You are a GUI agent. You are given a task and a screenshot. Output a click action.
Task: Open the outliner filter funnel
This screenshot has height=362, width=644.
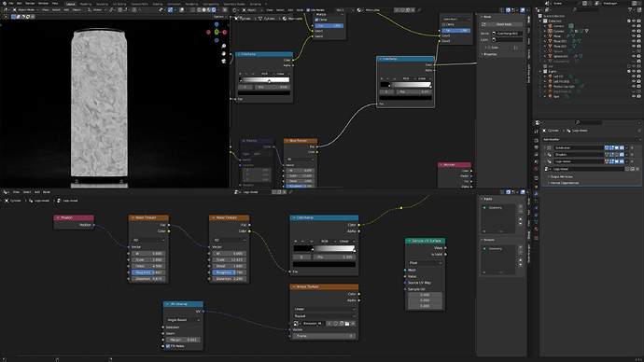tap(630, 10)
